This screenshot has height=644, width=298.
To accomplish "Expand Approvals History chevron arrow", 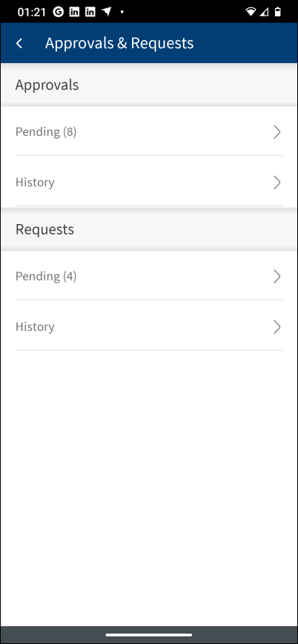I will coord(277,183).
